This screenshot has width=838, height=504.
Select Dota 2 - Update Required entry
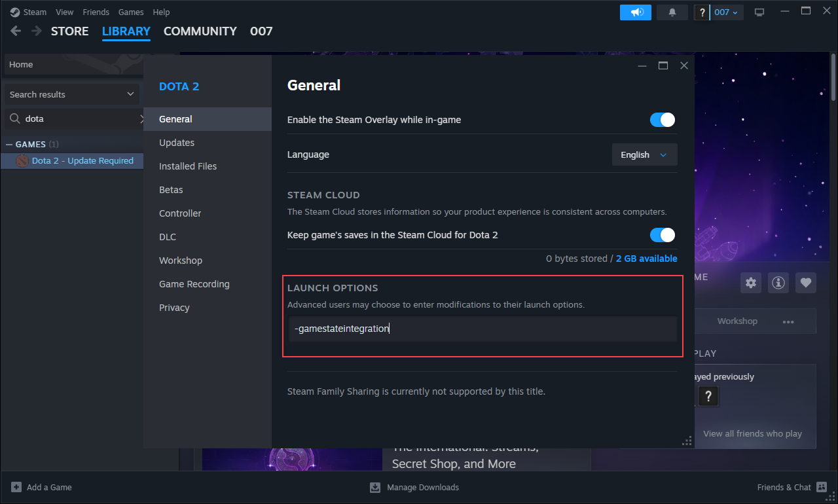click(72, 161)
